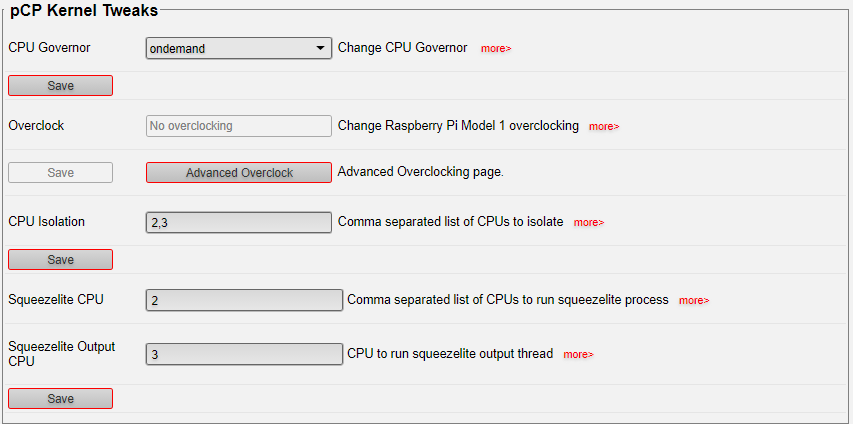The height and width of the screenshot is (424, 853).
Task: Click the No overclocking field
Action: click(239, 126)
